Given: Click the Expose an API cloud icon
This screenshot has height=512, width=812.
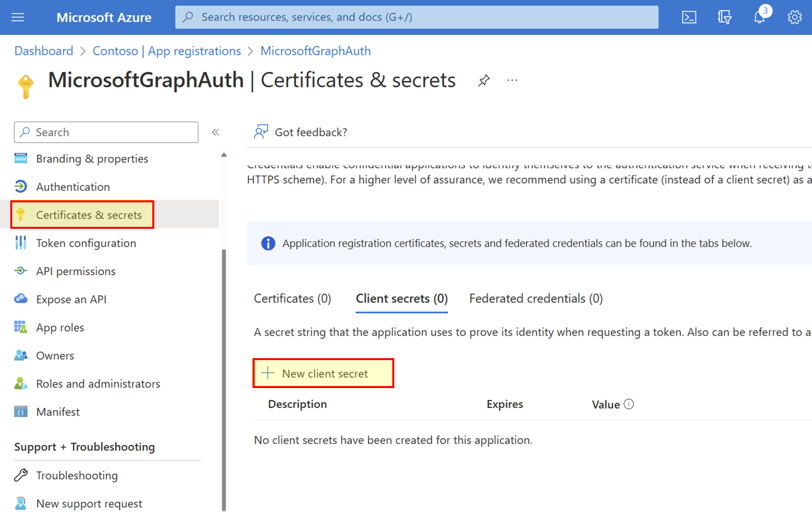Looking at the screenshot, I should click(x=21, y=299).
